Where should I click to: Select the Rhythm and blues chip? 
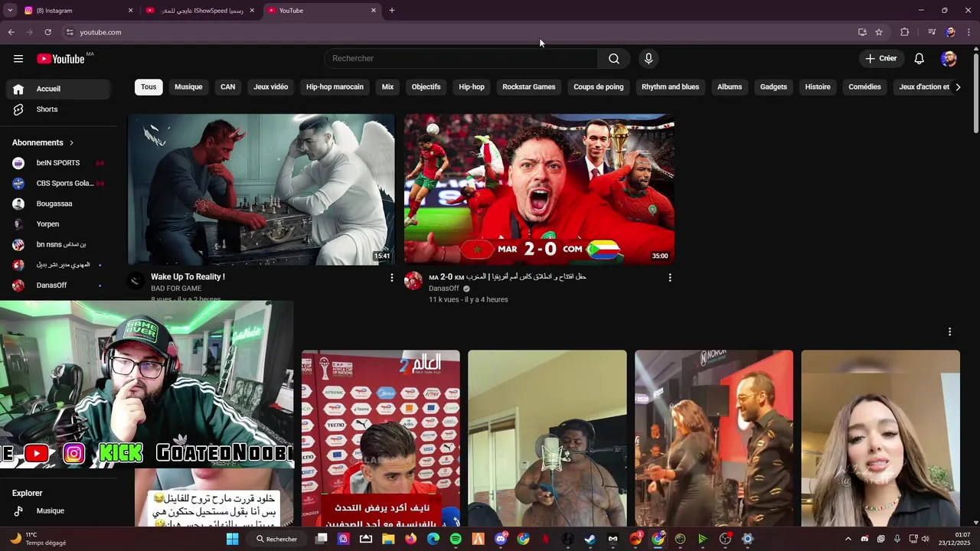[x=670, y=87]
